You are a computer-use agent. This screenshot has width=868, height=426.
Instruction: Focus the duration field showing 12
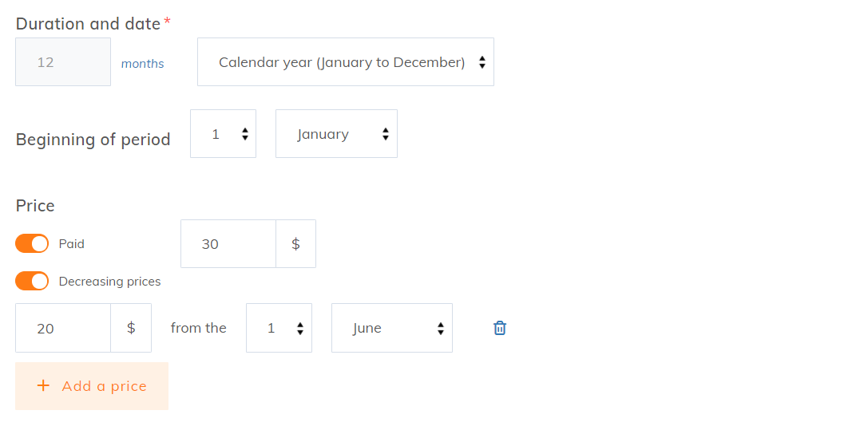[63, 62]
